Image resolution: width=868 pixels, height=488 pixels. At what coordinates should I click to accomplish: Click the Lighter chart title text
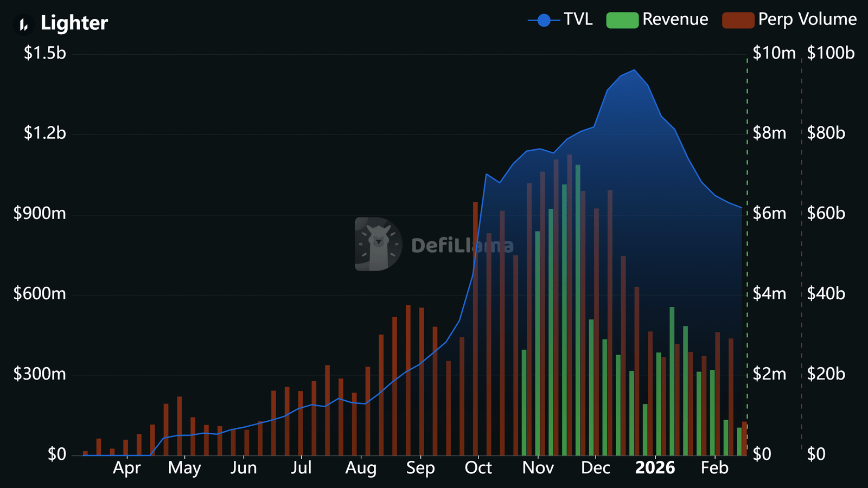click(x=74, y=23)
